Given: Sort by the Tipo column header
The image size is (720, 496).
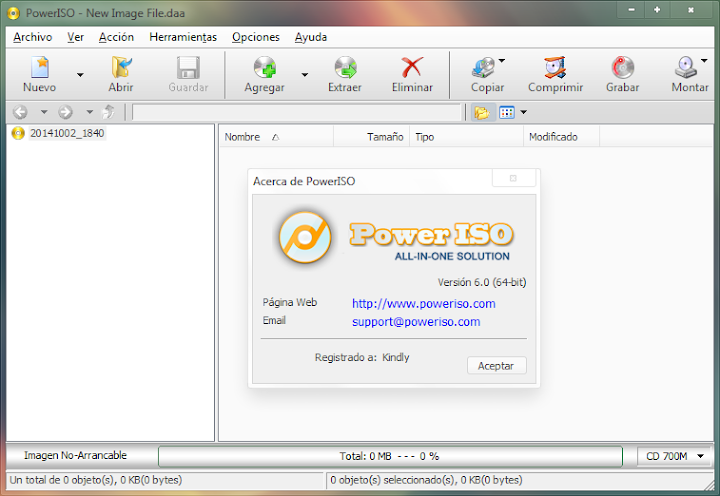Looking at the screenshot, I should [466, 137].
